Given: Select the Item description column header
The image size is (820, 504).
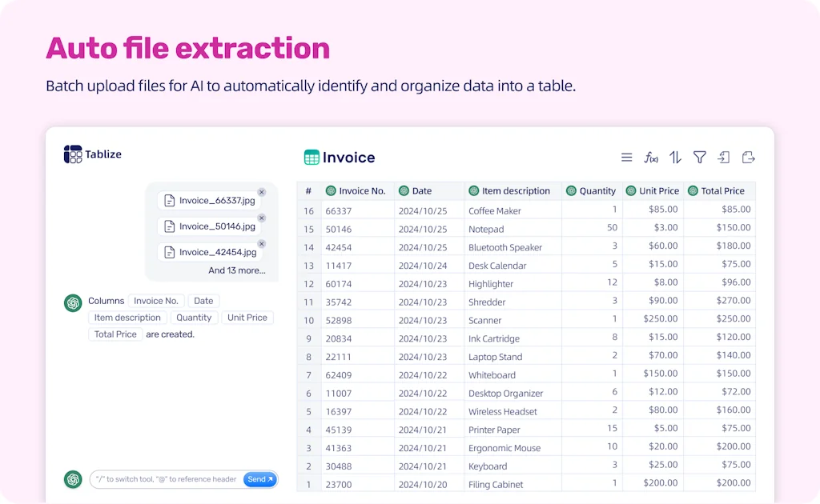Looking at the screenshot, I should pos(515,191).
